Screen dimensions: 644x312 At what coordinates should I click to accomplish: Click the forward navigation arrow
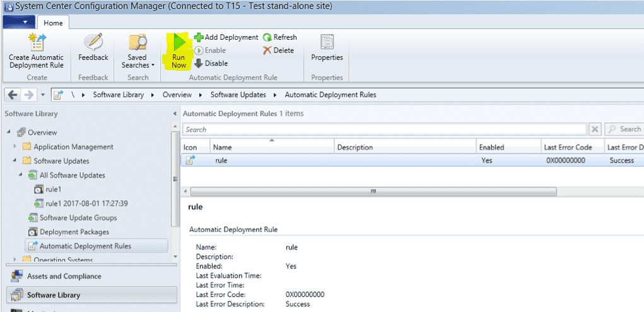point(29,95)
